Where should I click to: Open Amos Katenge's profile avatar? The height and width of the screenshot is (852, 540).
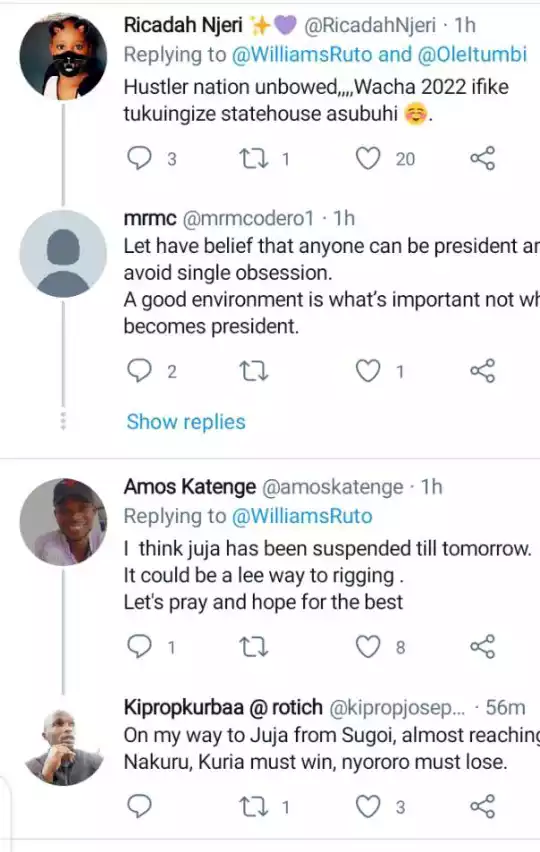coord(63,522)
